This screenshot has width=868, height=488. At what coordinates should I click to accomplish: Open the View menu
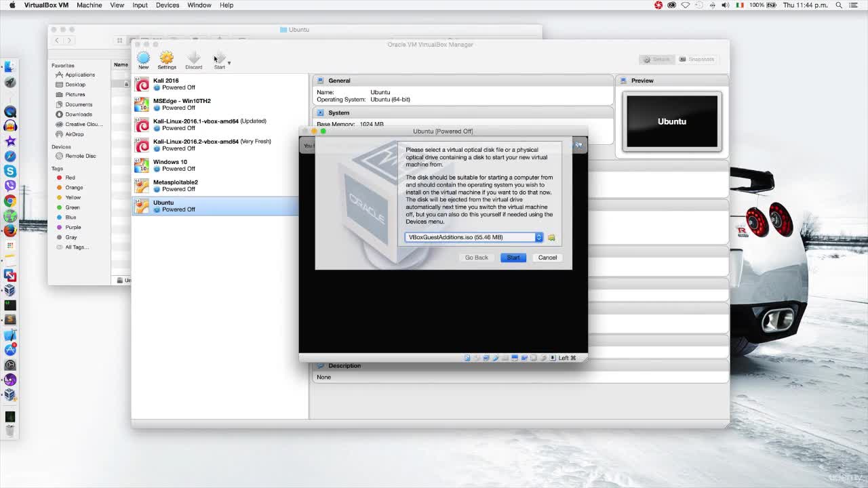[x=117, y=5]
